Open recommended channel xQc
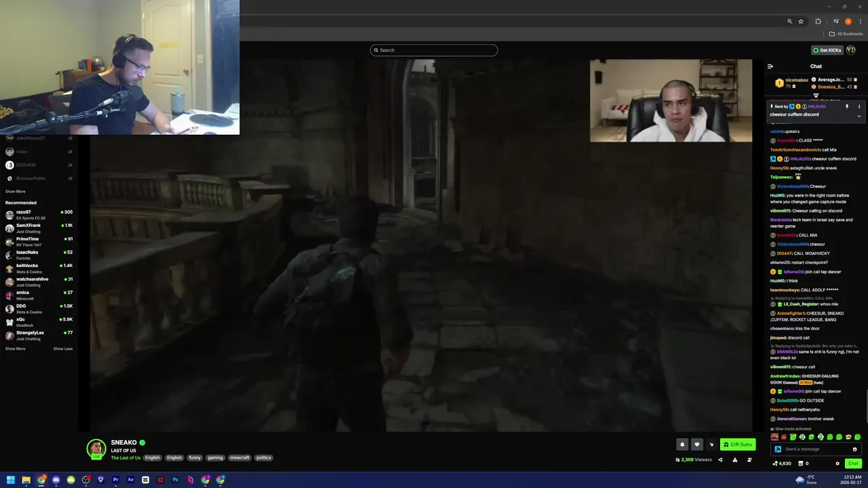The height and width of the screenshot is (488, 868). pos(39,322)
